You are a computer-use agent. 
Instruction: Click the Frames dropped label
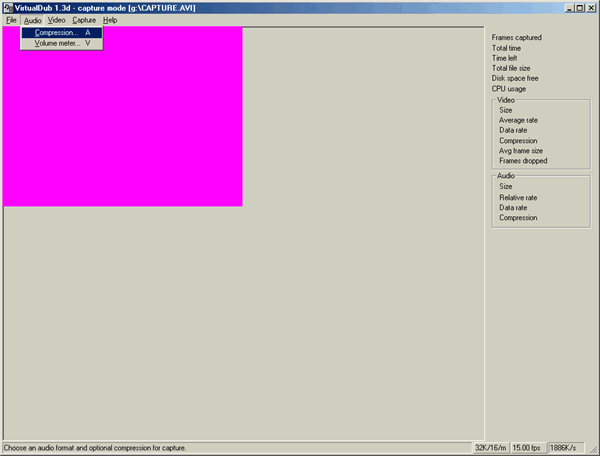tap(523, 161)
